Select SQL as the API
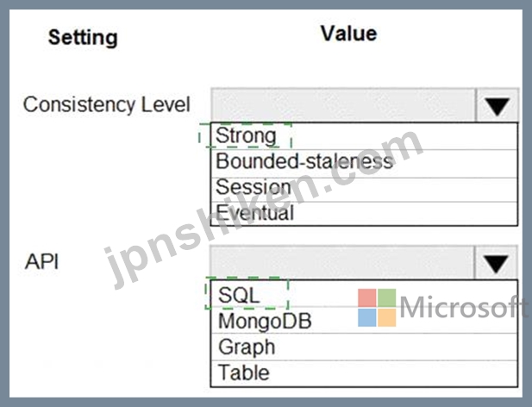The height and width of the screenshot is (407, 532). point(364,294)
